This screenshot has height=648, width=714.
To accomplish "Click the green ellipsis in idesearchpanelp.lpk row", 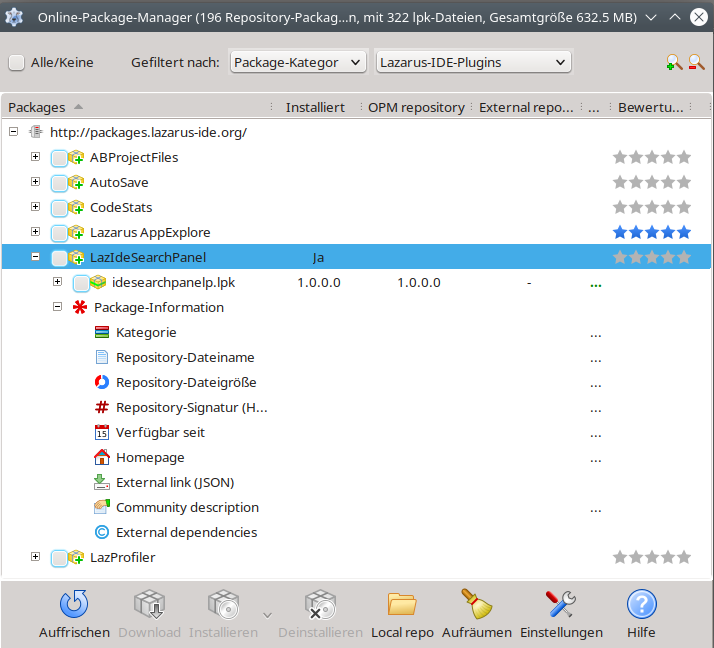I will (x=596, y=286).
